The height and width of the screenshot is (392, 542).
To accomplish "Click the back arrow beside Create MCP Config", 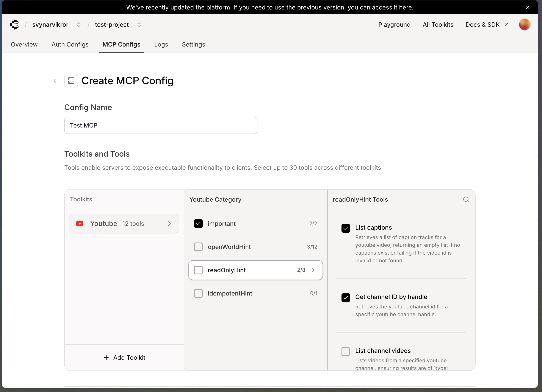I will (55, 81).
